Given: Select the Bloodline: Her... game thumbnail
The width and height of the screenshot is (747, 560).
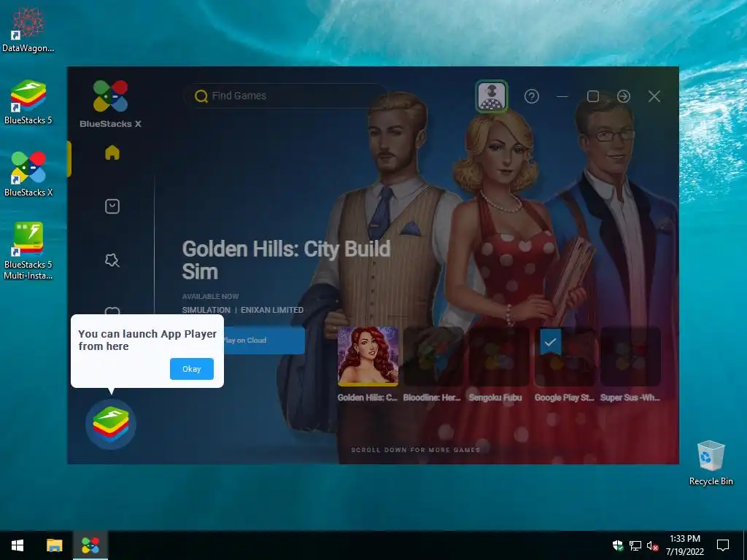Looking at the screenshot, I should click(433, 356).
